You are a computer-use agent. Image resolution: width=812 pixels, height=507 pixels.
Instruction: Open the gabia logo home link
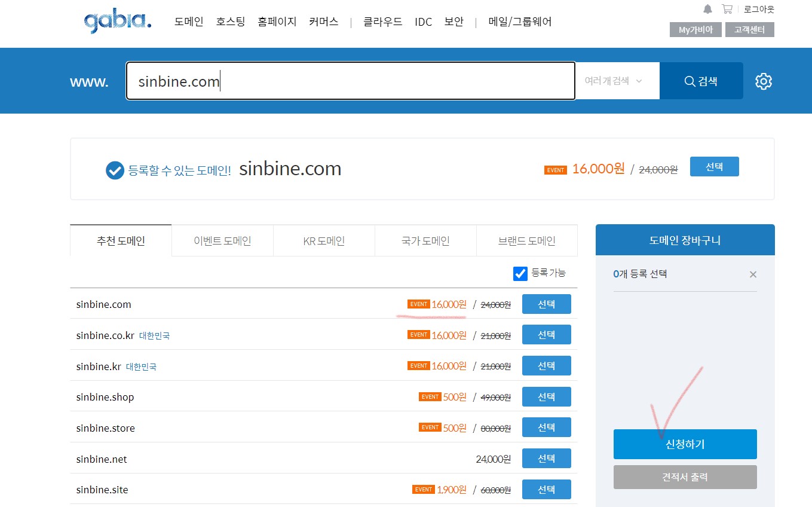pos(118,22)
